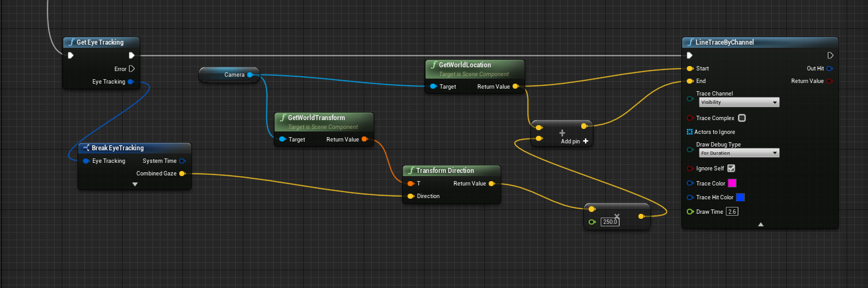Image resolution: width=868 pixels, height=288 pixels.
Task: Click LineTraceByChannel Return Value pin
Action: (830, 81)
